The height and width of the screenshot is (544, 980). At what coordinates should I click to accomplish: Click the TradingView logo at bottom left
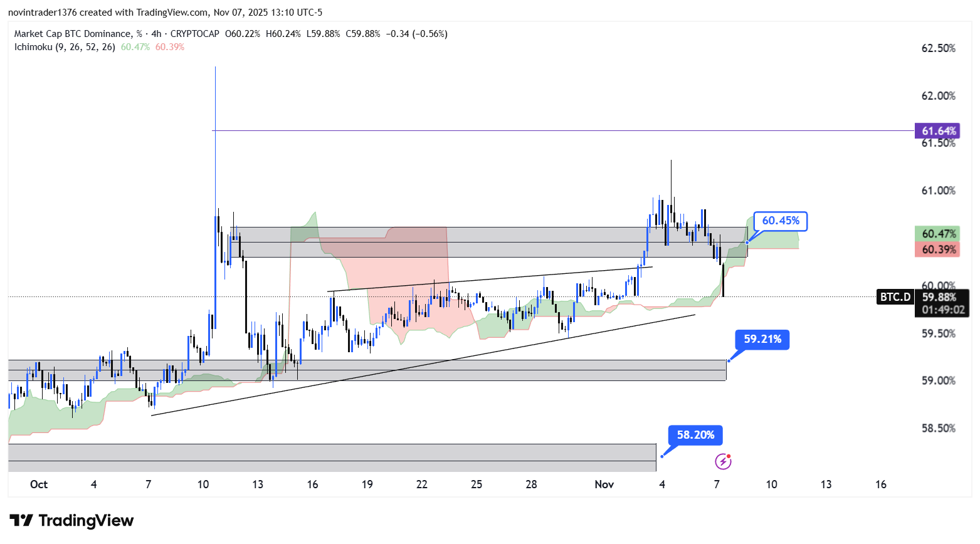(x=71, y=521)
